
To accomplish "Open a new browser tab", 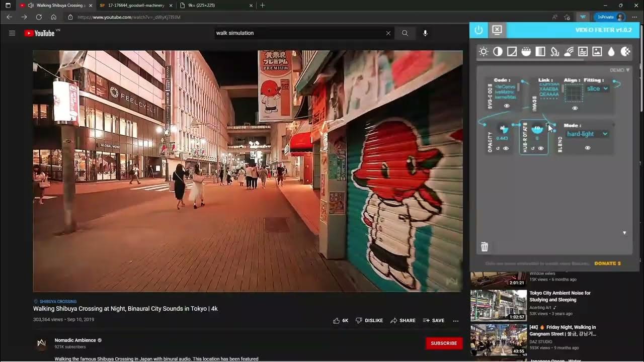I will click(262, 6).
